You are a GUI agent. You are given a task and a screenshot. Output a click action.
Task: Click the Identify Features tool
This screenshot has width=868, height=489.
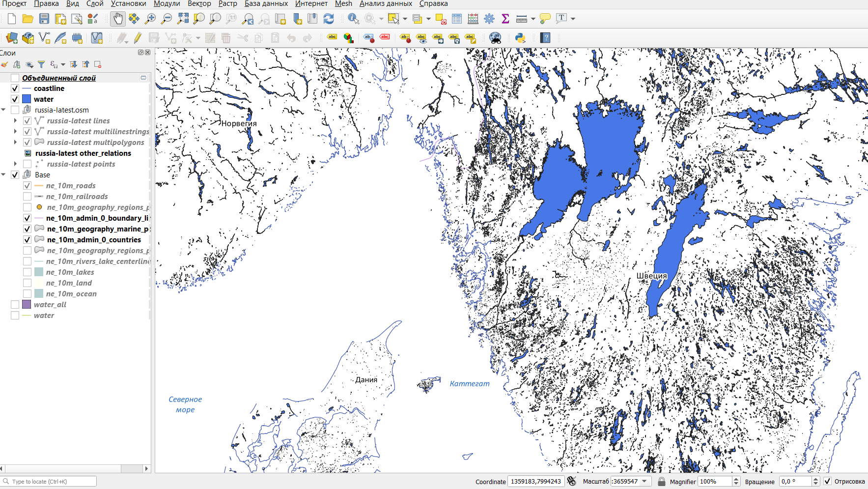353,19
